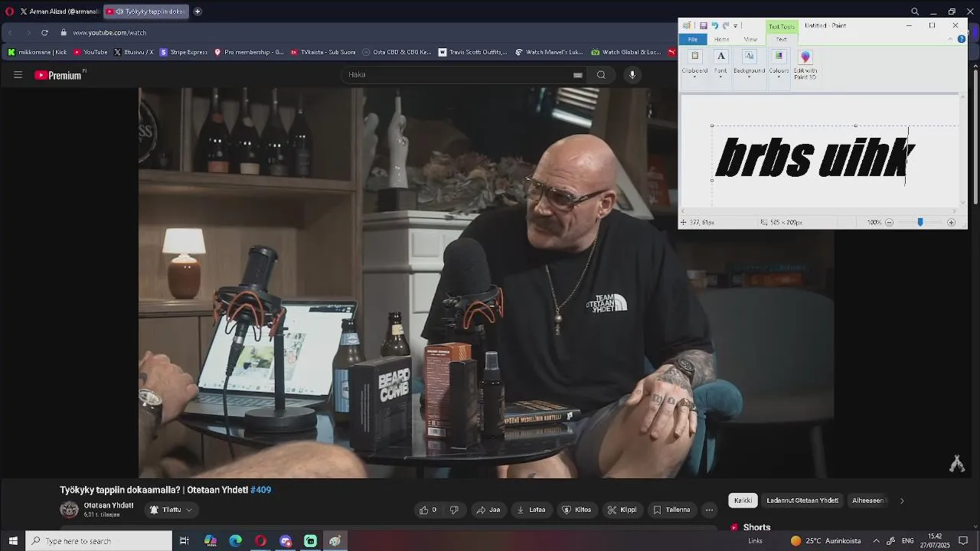
Task: Click the browser reload button
Action: pyautogui.click(x=44, y=33)
